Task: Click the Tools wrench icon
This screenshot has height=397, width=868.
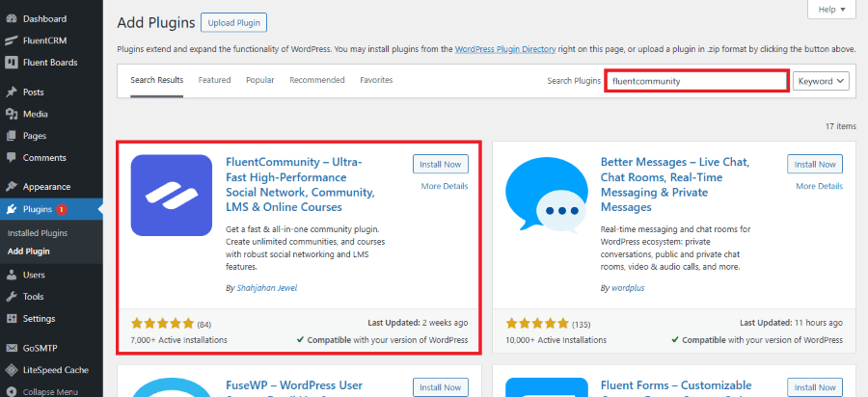Action: pos(11,297)
